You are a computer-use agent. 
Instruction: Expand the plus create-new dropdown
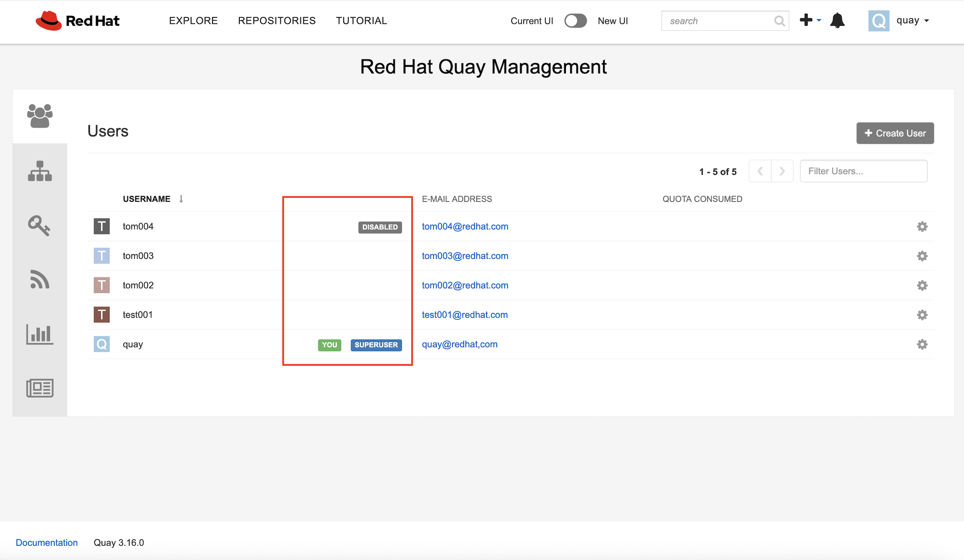click(x=810, y=20)
